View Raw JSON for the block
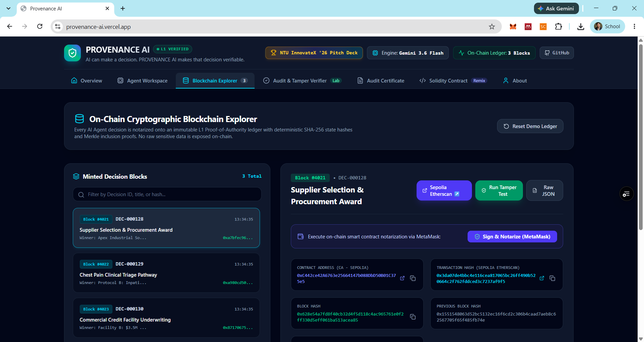This screenshot has width=644, height=342. click(545, 190)
